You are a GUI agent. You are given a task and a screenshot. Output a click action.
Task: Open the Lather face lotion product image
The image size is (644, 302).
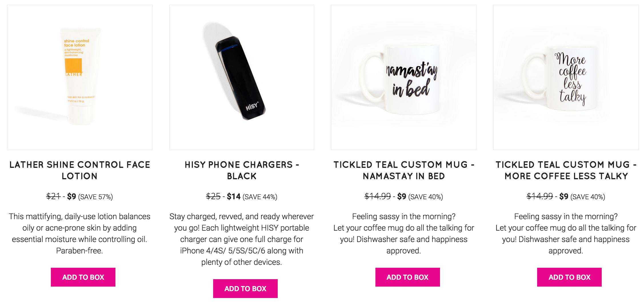pos(80,77)
